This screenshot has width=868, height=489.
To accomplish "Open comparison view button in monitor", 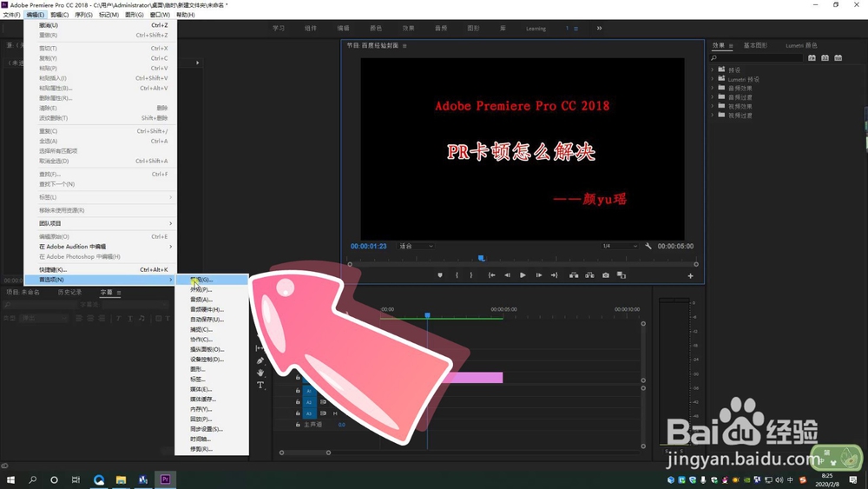I will [621, 275].
